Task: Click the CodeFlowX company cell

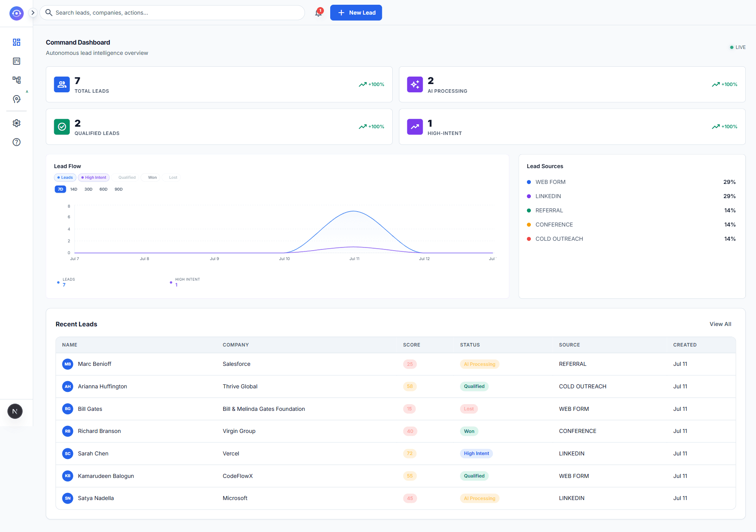Action: (238, 476)
